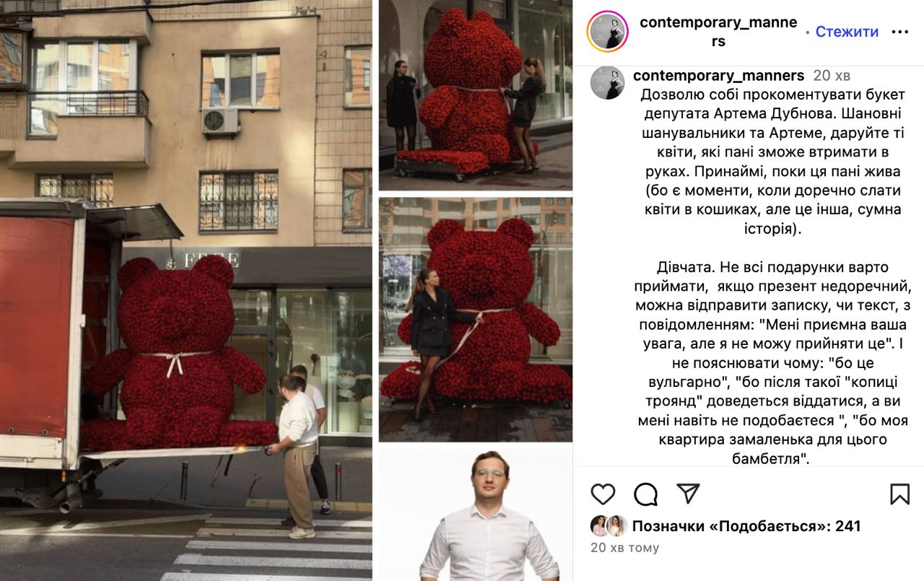Share the post with the paper plane icon

click(x=689, y=494)
